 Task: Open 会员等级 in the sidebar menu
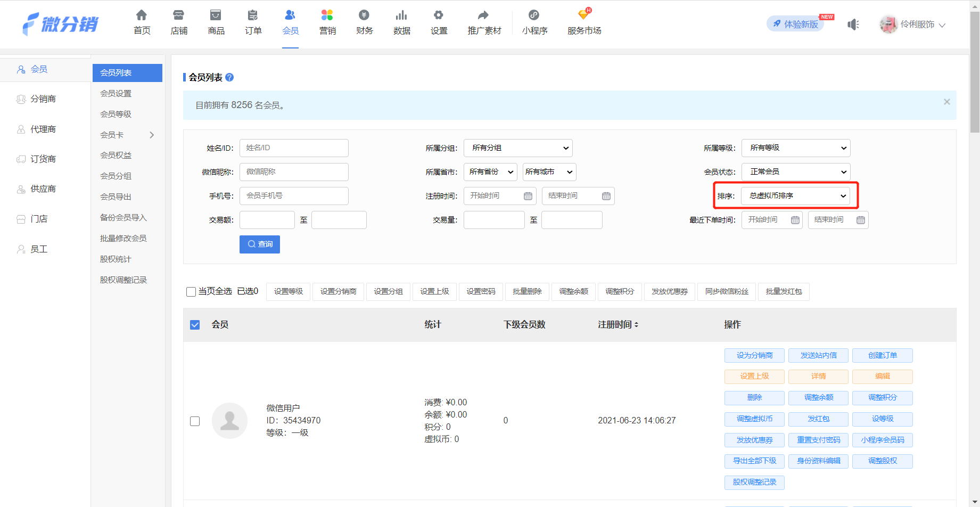(x=116, y=114)
